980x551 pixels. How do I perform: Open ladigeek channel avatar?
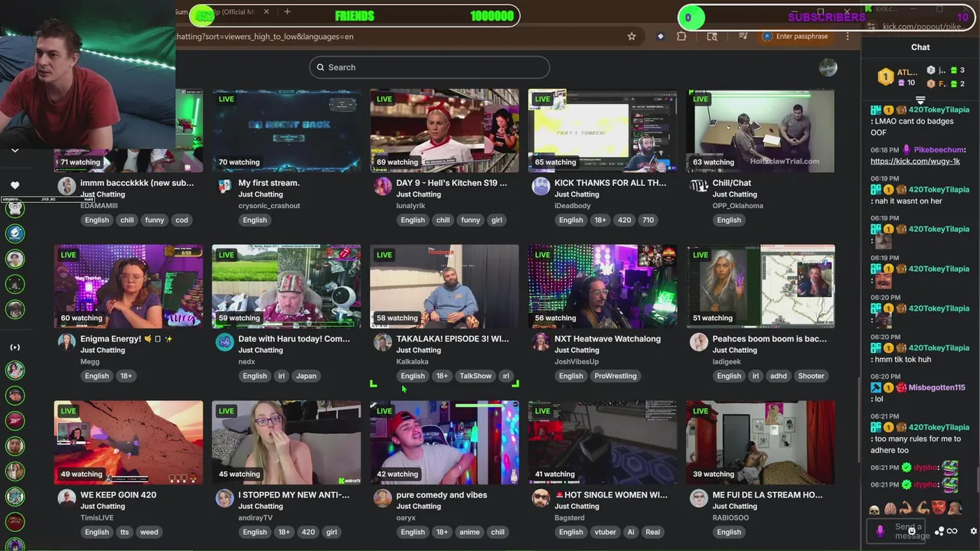coord(699,342)
